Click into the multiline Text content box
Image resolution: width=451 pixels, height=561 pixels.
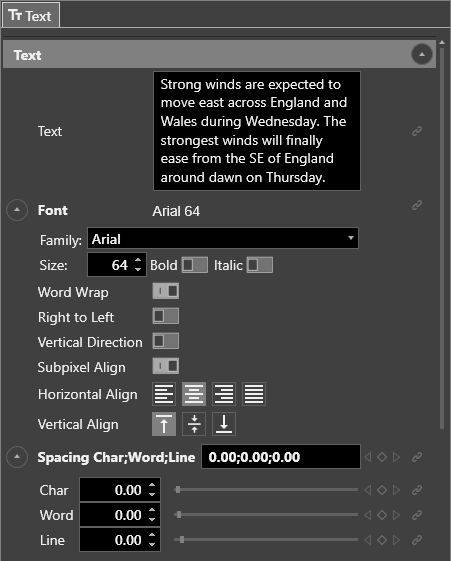257,131
